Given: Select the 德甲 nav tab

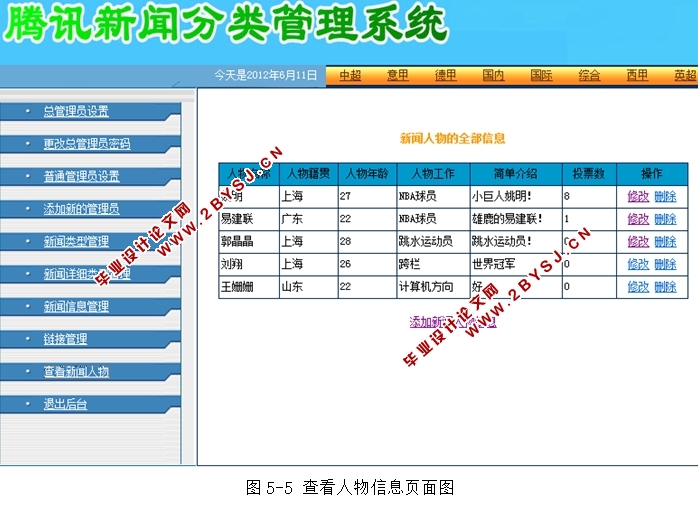Looking at the screenshot, I should (446, 75).
